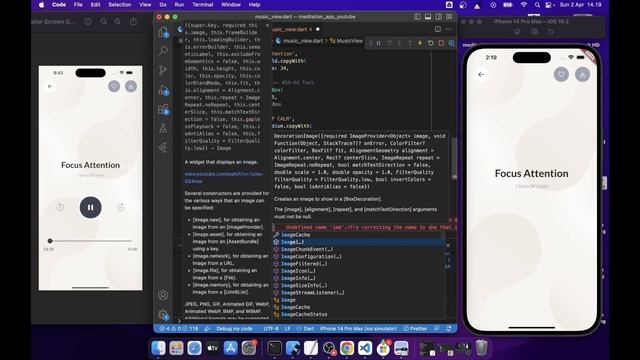Open the youtube.com link in the documentation panel

tap(224, 178)
